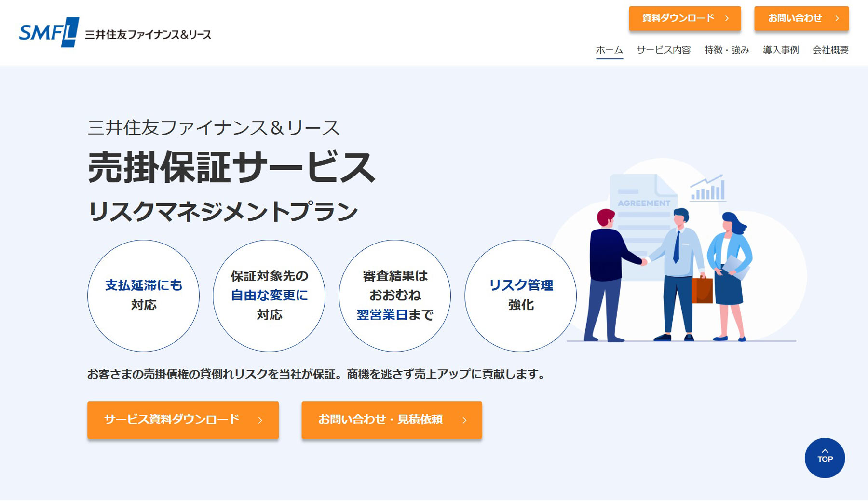
Task: Open the サービス内容 menu item
Action: [664, 50]
